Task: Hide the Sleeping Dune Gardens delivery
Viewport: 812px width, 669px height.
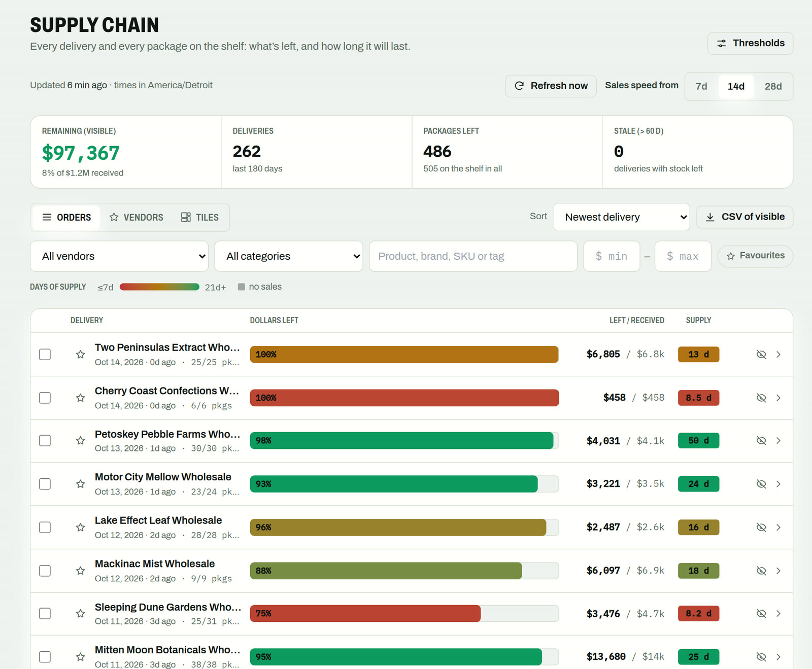Action: point(761,614)
